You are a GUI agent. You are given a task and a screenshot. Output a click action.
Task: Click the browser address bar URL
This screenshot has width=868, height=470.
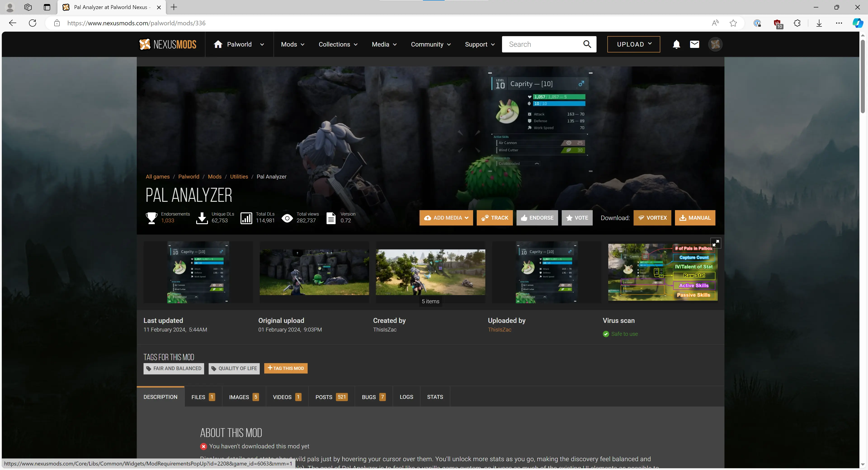pyautogui.click(x=137, y=23)
